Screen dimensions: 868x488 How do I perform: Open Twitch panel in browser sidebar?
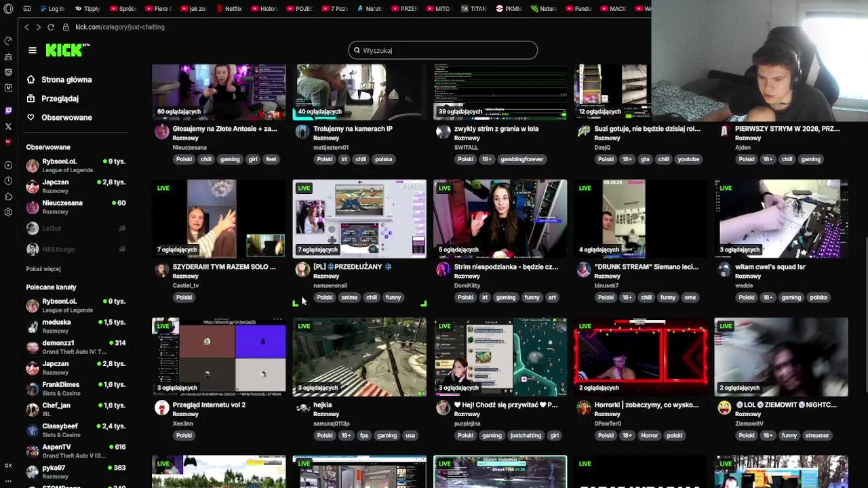8,110
